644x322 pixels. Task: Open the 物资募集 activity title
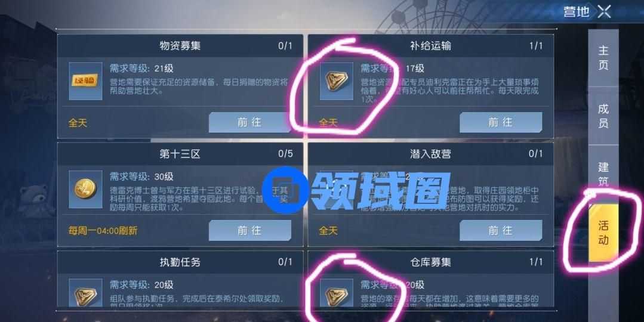coord(180,45)
